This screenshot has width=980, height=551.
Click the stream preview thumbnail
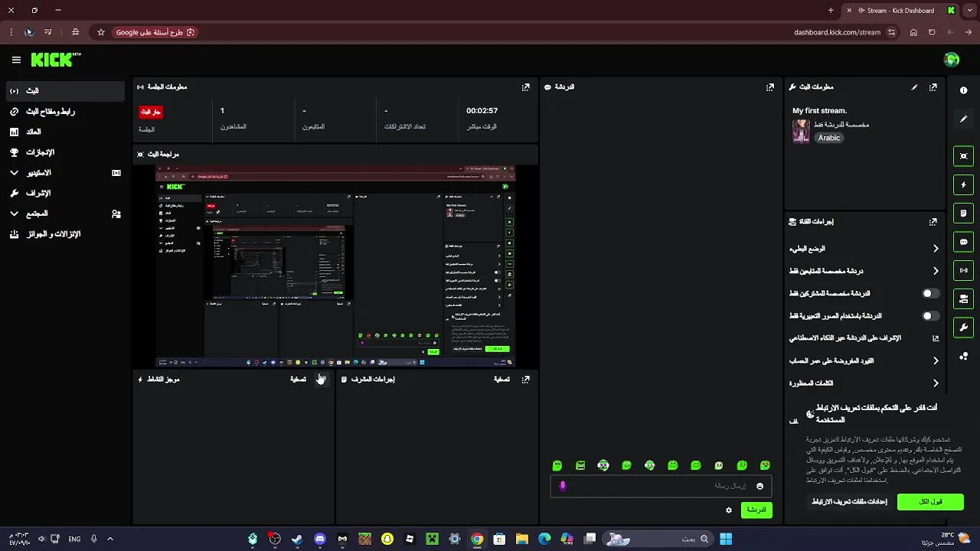click(x=335, y=266)
